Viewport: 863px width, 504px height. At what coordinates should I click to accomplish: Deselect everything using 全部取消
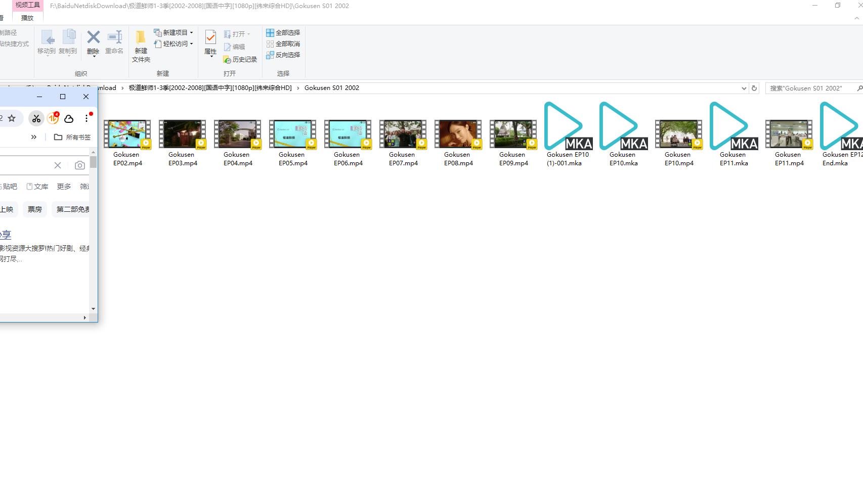tap(283, 44)
